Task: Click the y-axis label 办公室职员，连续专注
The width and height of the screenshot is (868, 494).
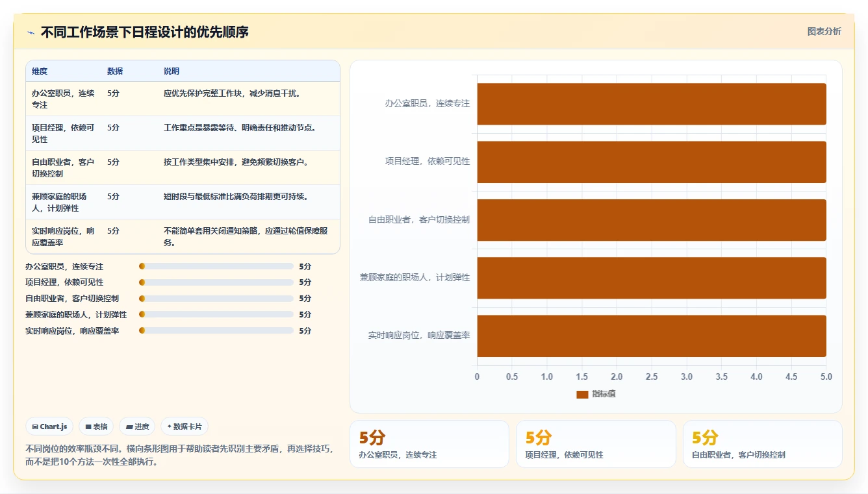Action: (428, 104)
